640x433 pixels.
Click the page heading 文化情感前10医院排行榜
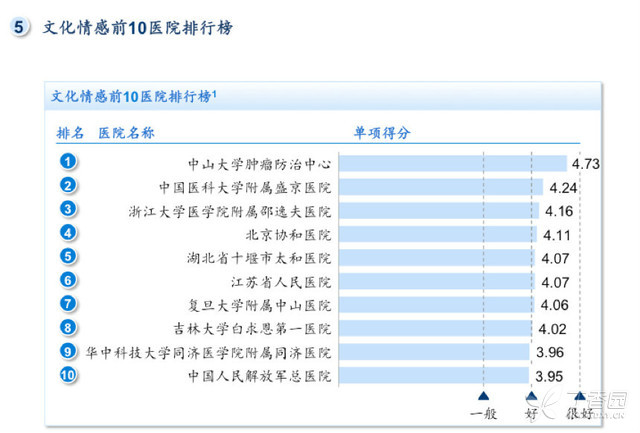[x=138, y=28]
